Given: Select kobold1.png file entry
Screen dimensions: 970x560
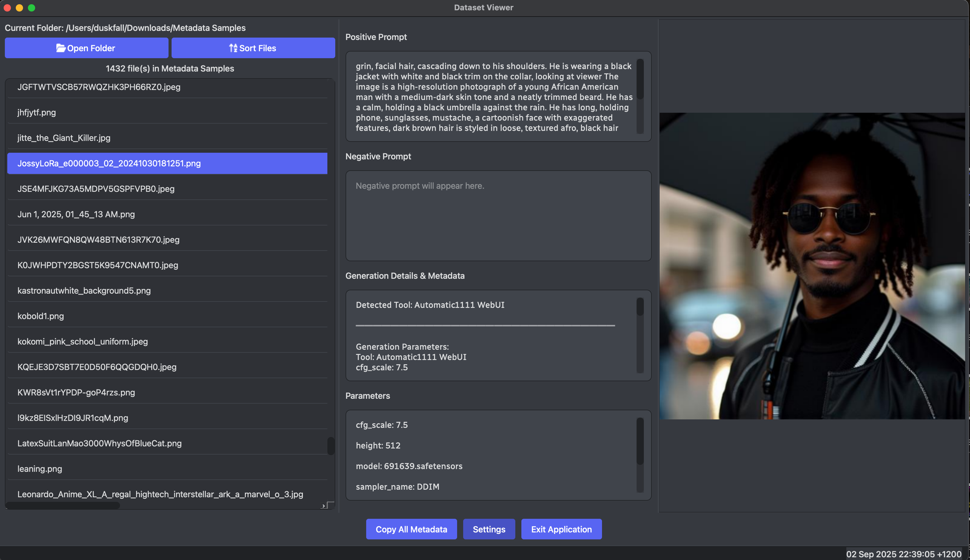Looking at the screenshot, I should [40, 316].
